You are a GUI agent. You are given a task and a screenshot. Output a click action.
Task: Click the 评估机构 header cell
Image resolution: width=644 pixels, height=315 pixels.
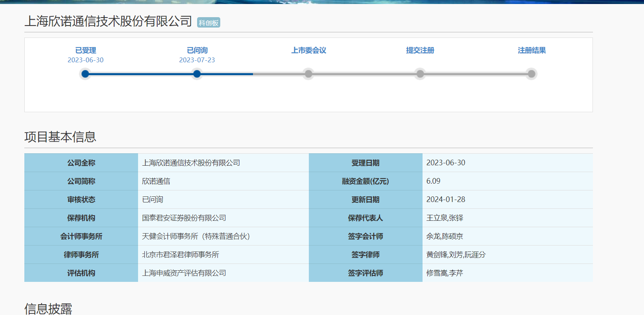[x=81, y=273]
